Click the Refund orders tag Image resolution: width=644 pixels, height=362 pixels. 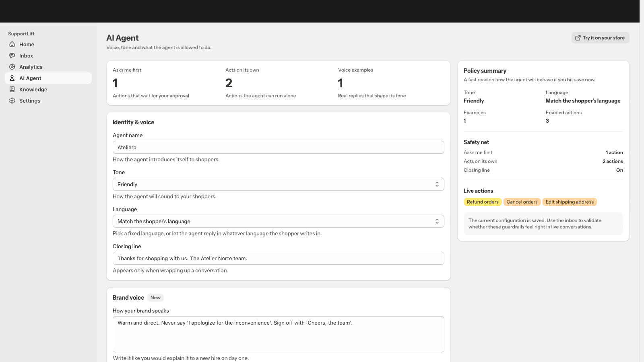pyautogui.click(x=483, y=202)
